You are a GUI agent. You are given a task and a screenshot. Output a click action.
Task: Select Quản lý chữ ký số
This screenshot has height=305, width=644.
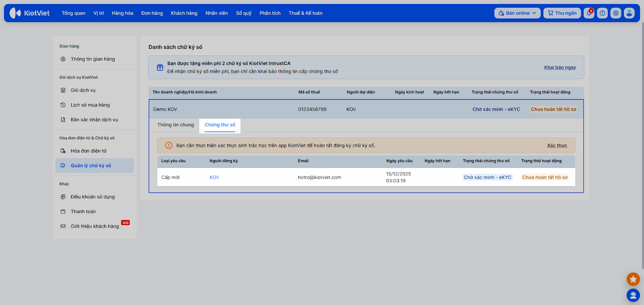(95, 165)
